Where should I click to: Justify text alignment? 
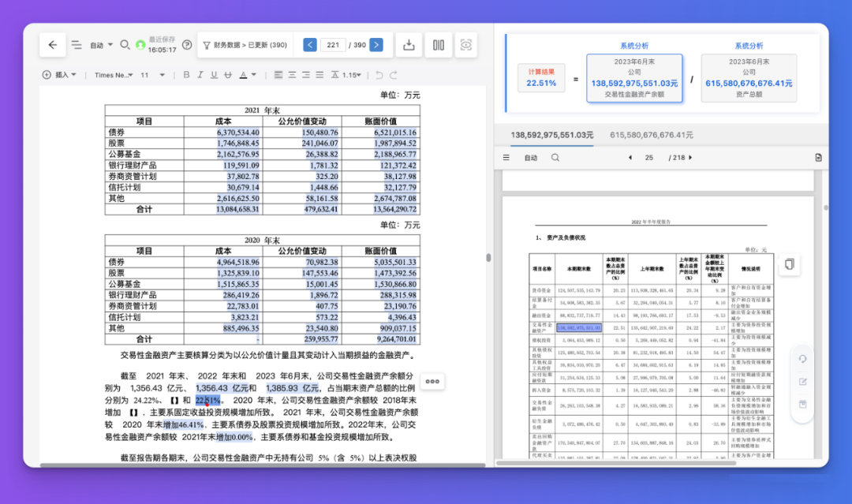[x=319, y=75]
